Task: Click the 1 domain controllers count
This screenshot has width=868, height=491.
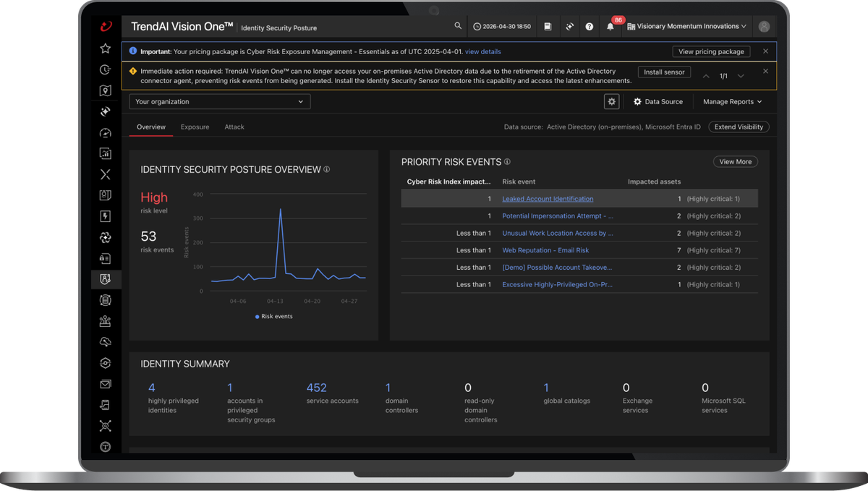Action: (388, 388)
